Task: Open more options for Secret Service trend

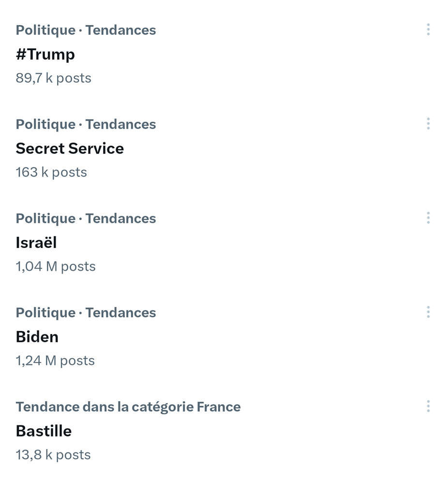Action: (x=428, y=124)
